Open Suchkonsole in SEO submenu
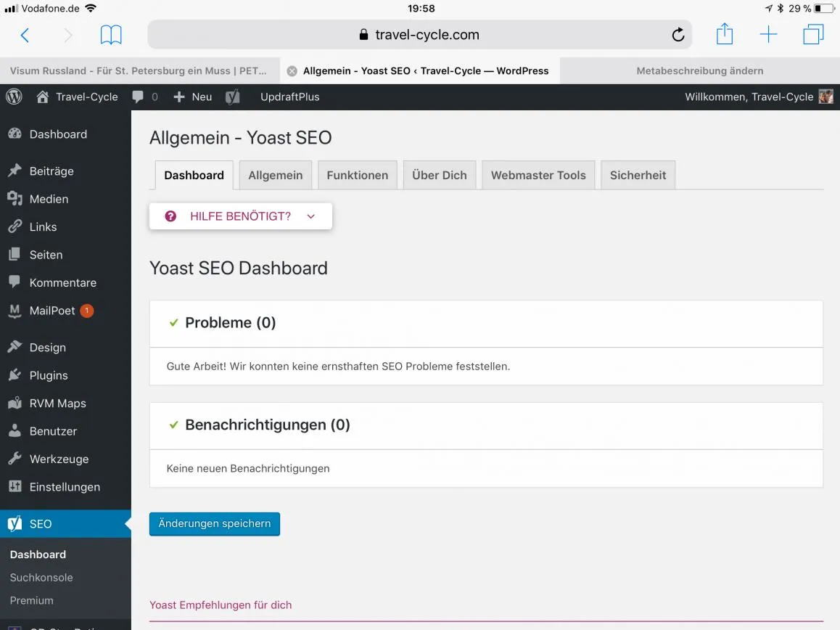This screenshot has width=840, height=630. 41,578
